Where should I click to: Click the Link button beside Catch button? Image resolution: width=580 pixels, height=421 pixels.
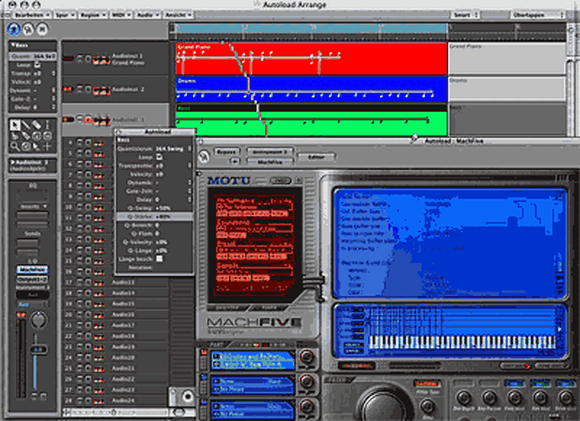pos(28,29)
